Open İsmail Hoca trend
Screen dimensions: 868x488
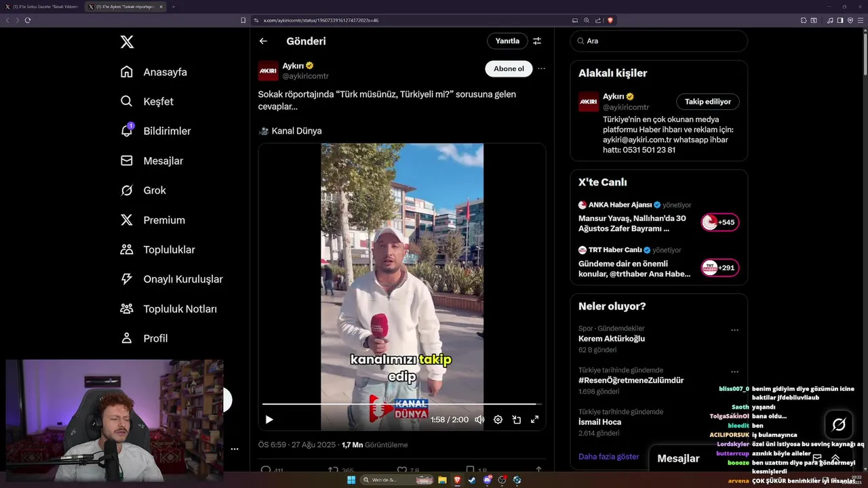pyautogui.click(x=599, y=422)
